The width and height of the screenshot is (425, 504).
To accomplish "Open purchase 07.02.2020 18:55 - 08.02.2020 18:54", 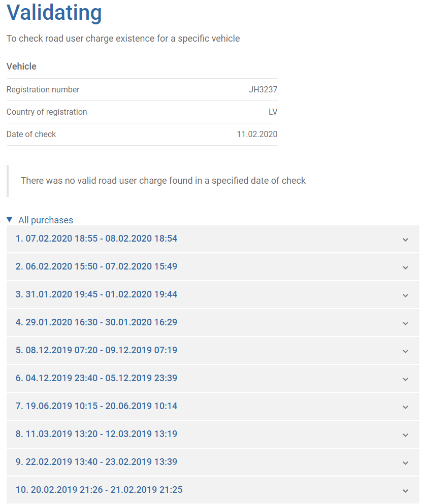I will coord(213,239).
